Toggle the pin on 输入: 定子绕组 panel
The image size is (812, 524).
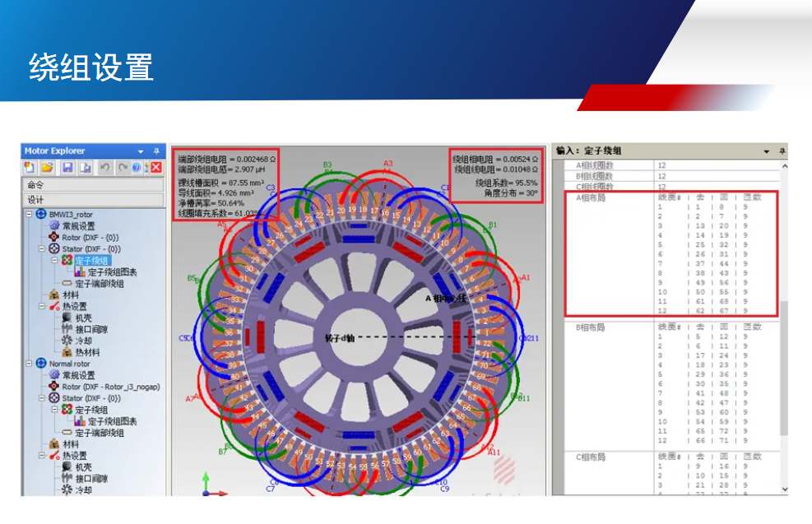(782, 151)
